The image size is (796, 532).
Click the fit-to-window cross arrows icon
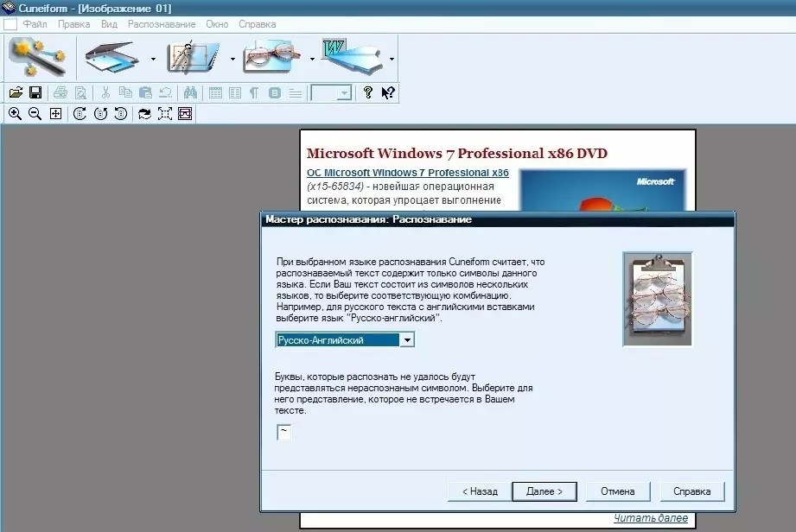point(56,114)
